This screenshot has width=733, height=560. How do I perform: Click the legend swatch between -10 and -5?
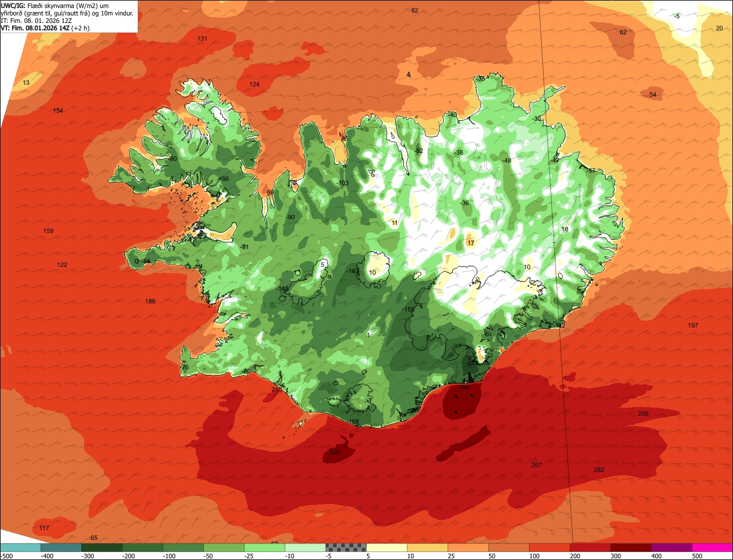305,547
